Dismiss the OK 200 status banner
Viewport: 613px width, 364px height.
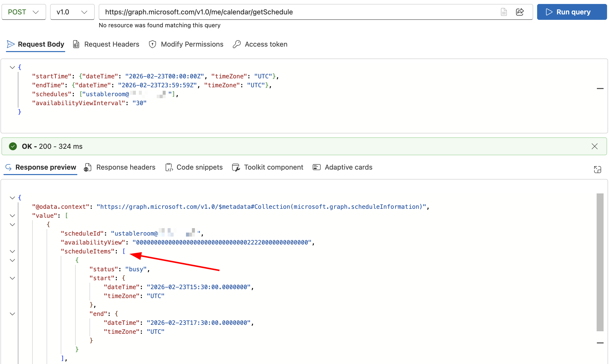click(594, 146)
